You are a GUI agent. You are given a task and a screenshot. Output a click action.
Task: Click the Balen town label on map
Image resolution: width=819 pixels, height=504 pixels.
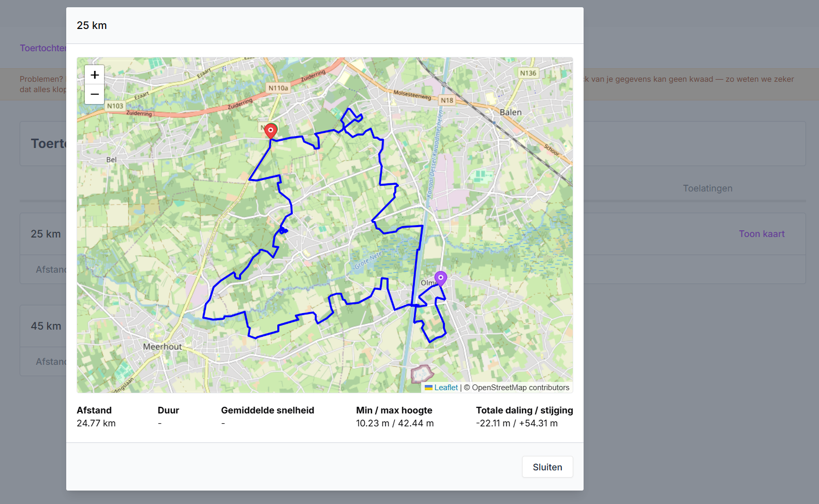pos(510,112)
